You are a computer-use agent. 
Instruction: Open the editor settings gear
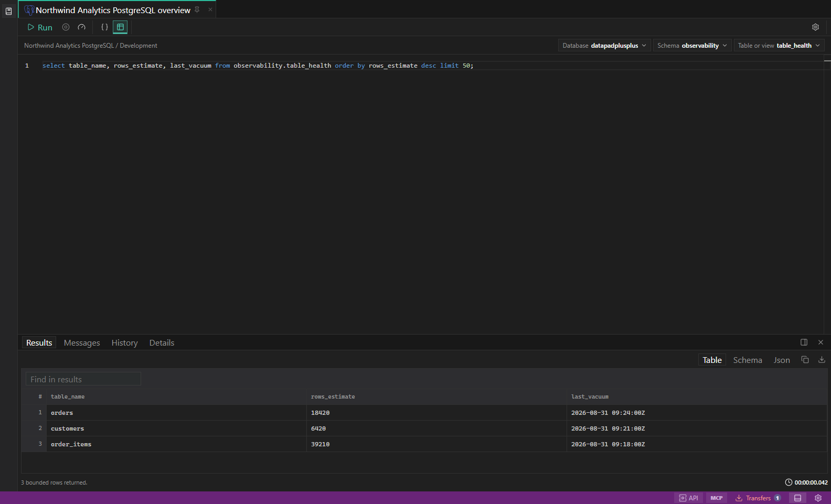[x=815, y=27]
